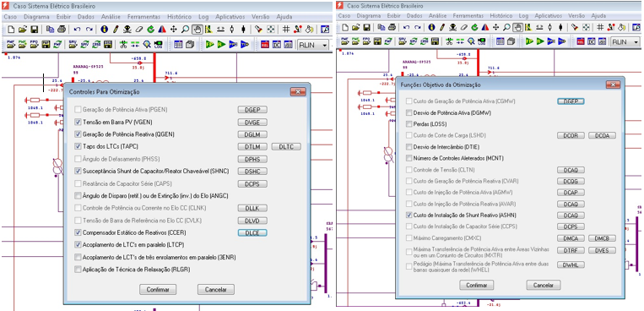
Task: Uncheck Tensão em Barra PV (VGEN)
Action: pos(78,123)
